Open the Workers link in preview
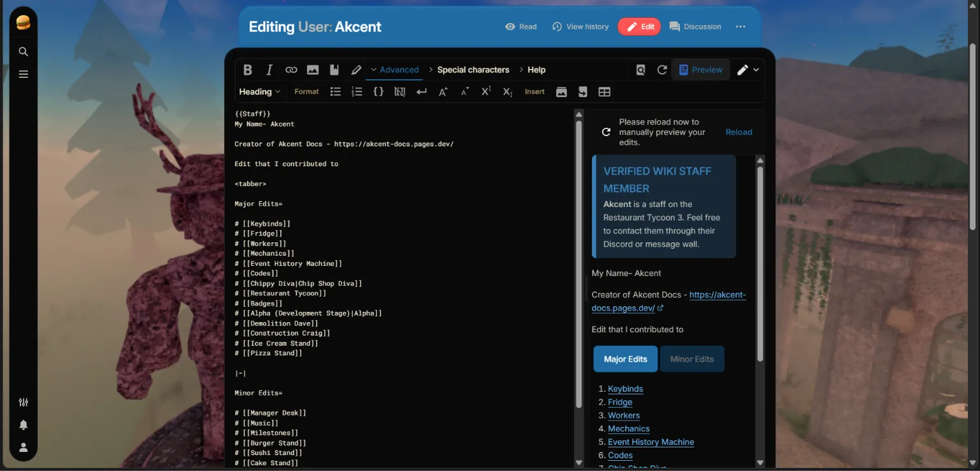 tap(624, 415)
